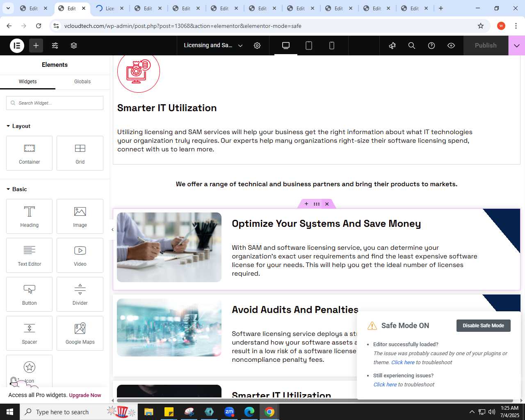Open the Elementor logo menu
This screenshot has height=420, width=525.
[x=17, y=46]
